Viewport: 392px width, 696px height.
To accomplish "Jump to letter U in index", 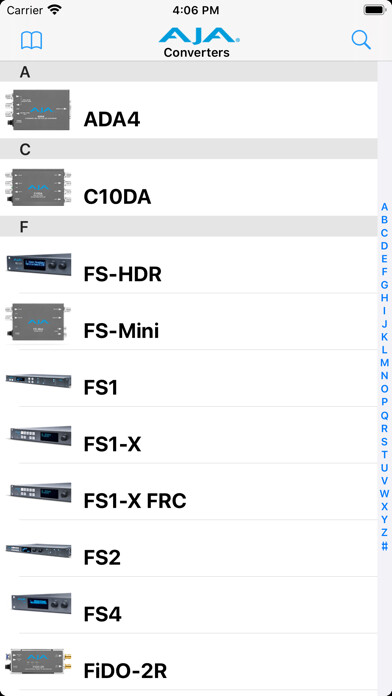I will click(x=384, y=467).
